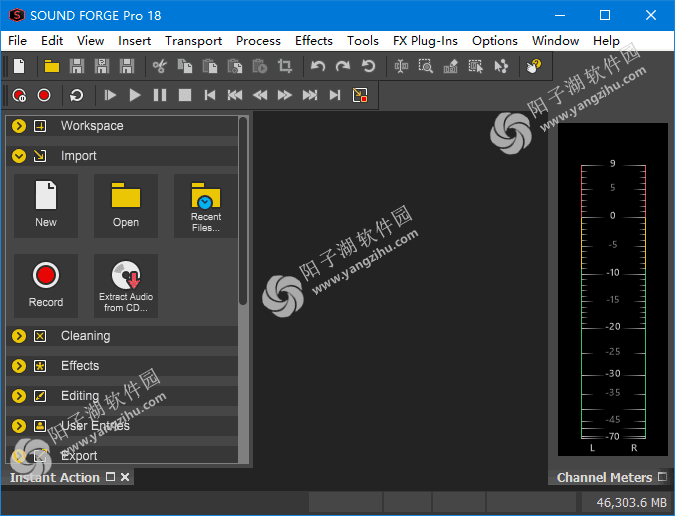Click the Fast Forward double-arrow transport button
Screen dimensions: 675x516
coord(285,95)
